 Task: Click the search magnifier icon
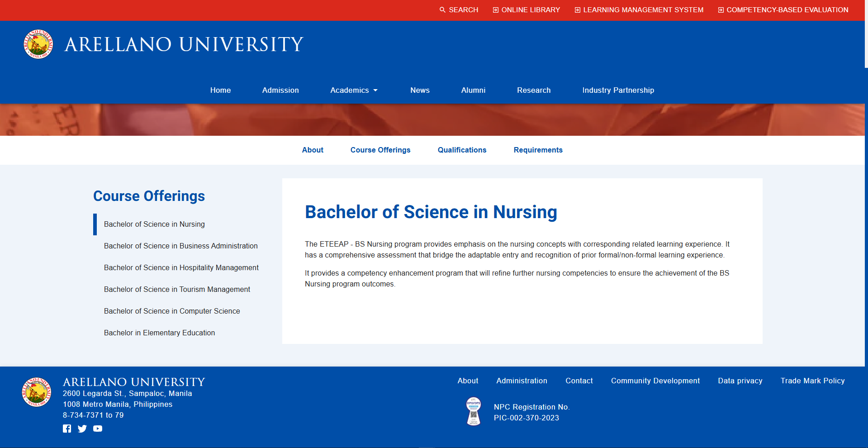pyautogui.click(x=442, y=10)
